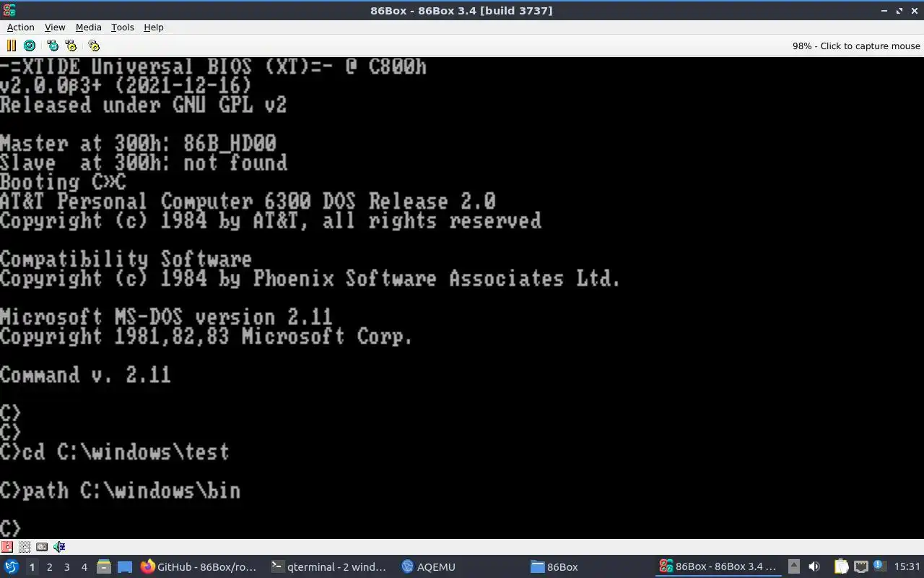Image resolution: width=924 pixels, height=578 pixels.
Task: Click the red floppy drive status icon
Action: [7, 547]
